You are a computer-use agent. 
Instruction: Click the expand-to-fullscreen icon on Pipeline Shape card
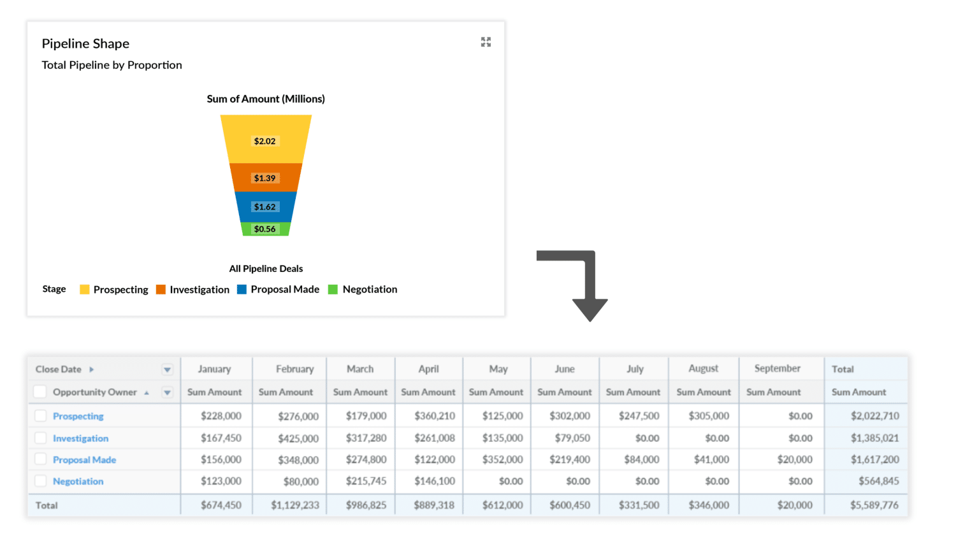click(x=486, y=42)
